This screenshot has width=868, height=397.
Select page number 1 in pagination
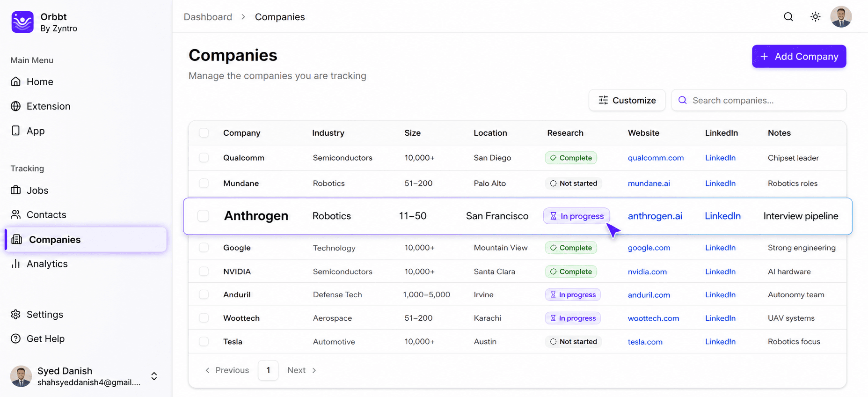(268, 370)
